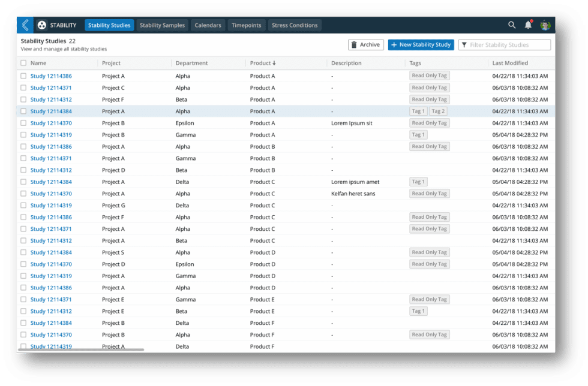This screenshot has height=386, width=588.
Task: Toggle the select-all checkbox in header row
Action: (x=23, y=63)
